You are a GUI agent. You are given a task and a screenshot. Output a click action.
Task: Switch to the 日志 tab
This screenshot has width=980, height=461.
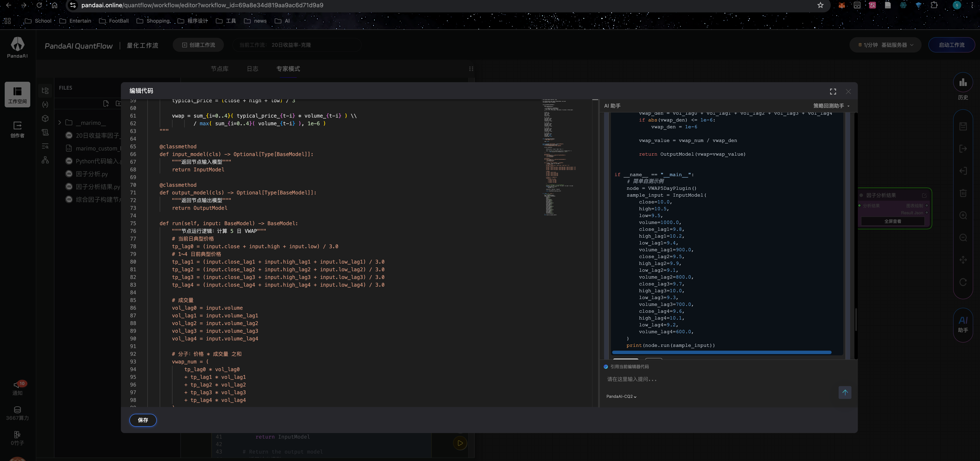point(252,69)
